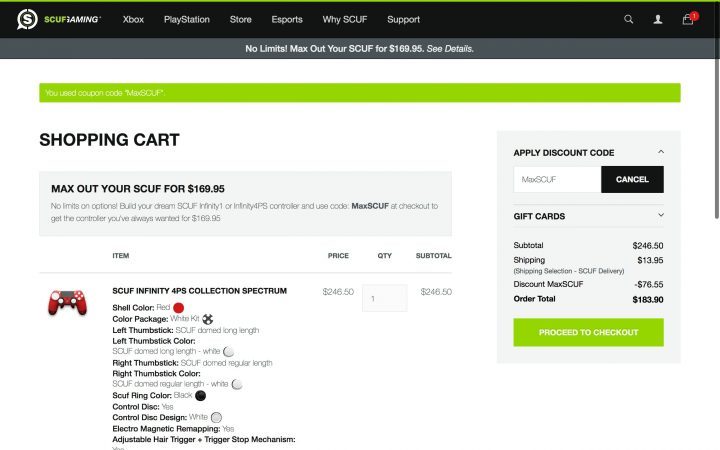Click the quantity field for the controller
The image size is (720, 450).
point(384,298)
